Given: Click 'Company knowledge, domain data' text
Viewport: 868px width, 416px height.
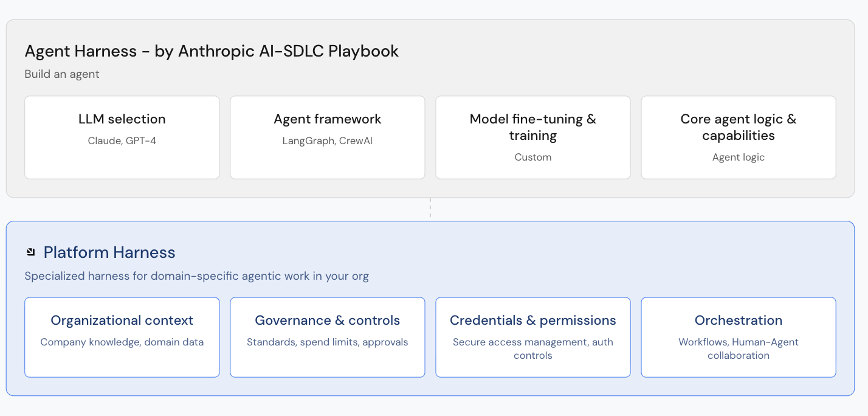Looking at the screenshot, I should pyautogui.click(x=122, y=342).
